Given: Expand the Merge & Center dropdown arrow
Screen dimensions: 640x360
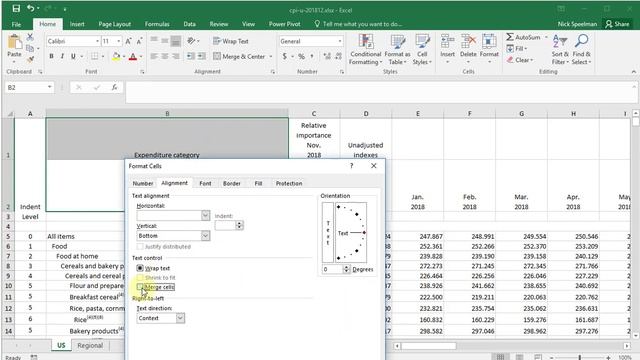Looking at the screenshot, I should click(x=271, y=56).
